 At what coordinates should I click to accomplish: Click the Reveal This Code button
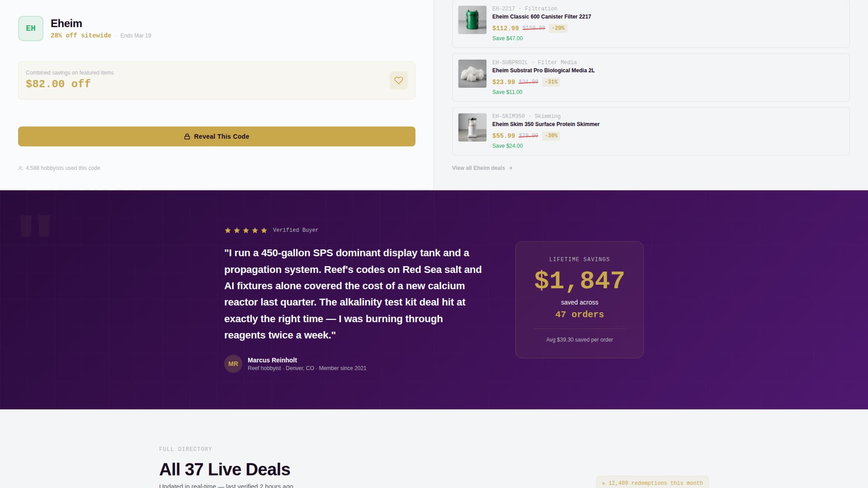pyautogui.click(x=217, y=136)
